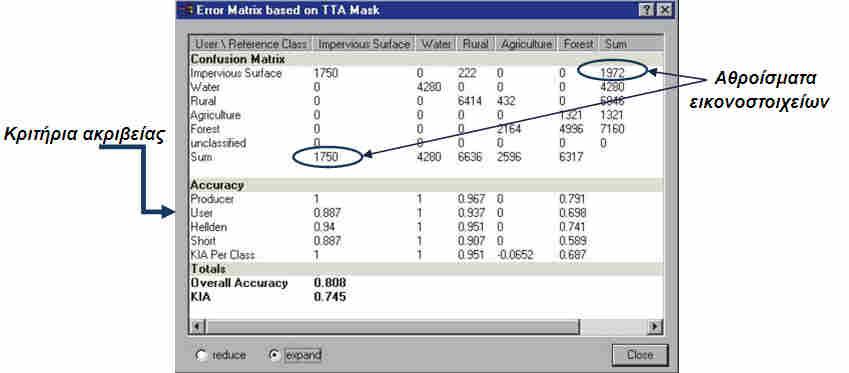Select the Totals section heading
The image size is (849, 373).
click(x=208, y=269)
